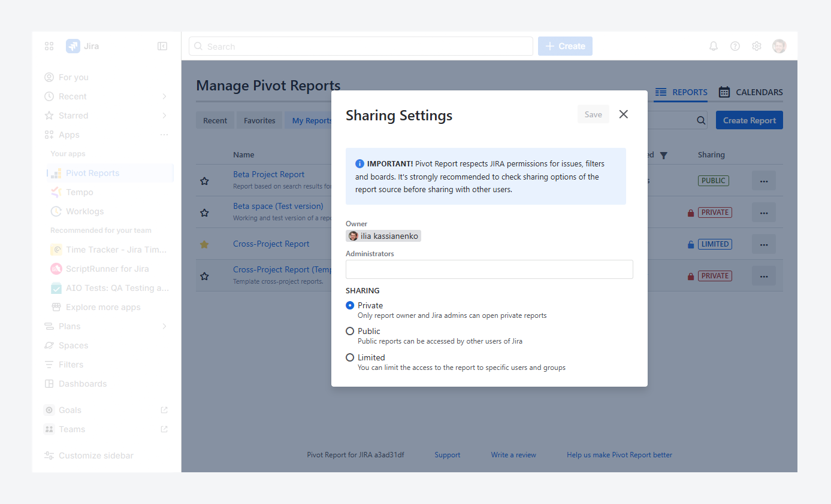Click the Sharing column header
The image size is (831, 504).
point(711,154)
